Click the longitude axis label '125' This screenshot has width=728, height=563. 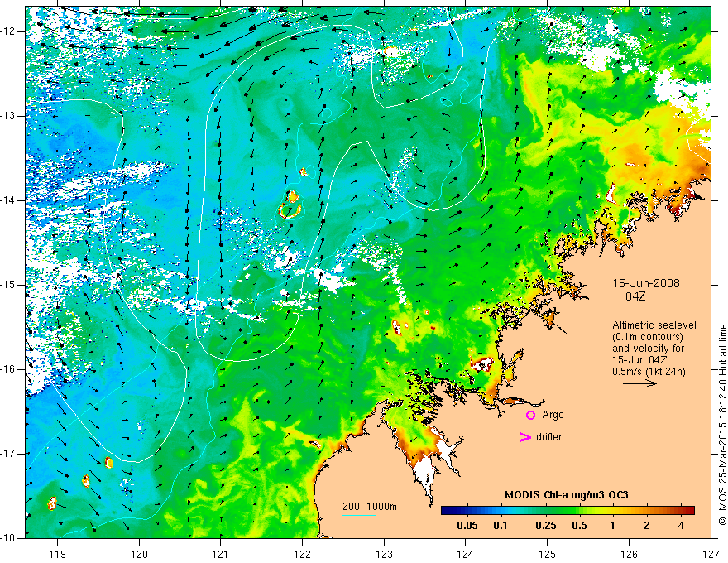point(548,555)
